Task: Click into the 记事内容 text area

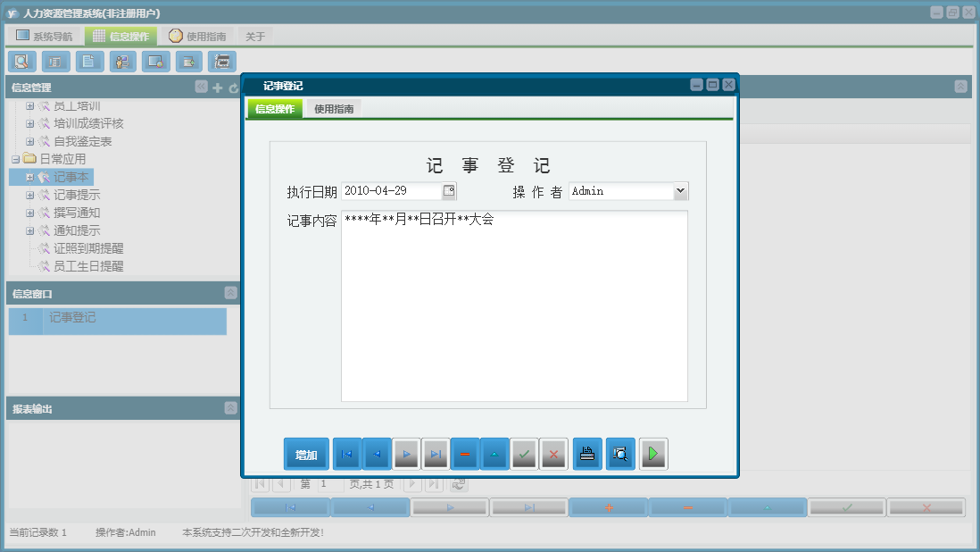Action: pos(514,305)
